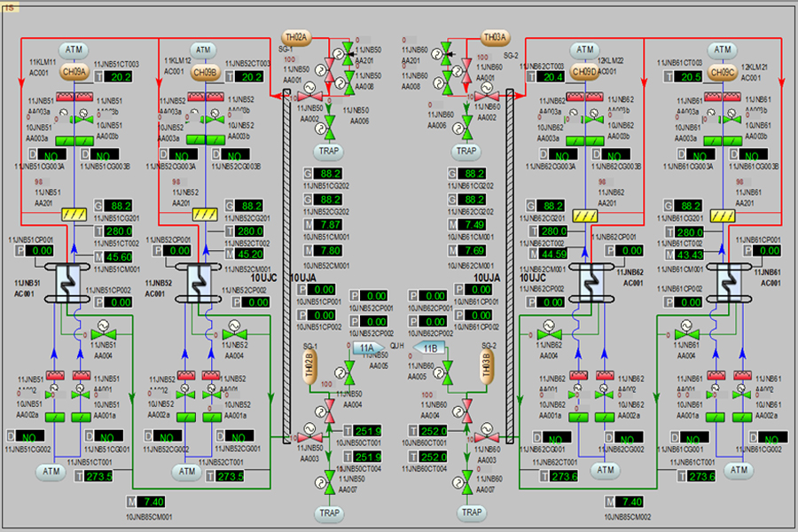The height and width of the screenshot is (532, 798).
Task: Click the ATM node above CH09B
Action: pos(204,50)
